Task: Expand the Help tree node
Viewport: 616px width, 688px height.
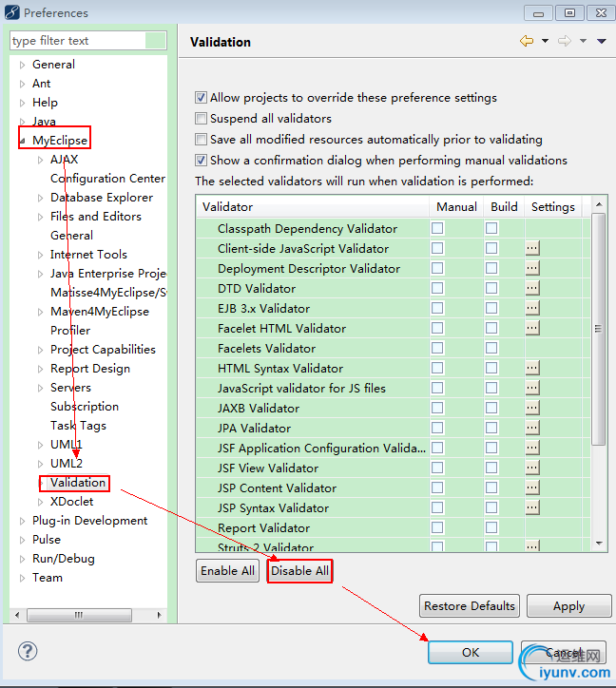Action: click(23, 104)
